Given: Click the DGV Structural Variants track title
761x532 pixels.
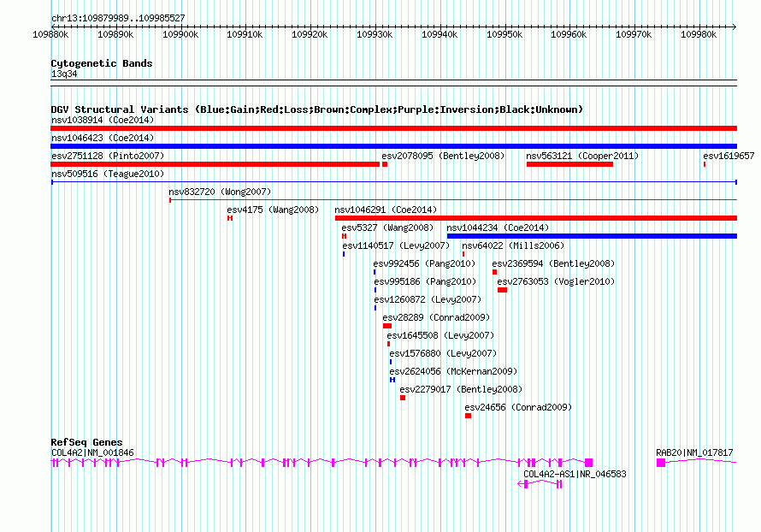Looking at the screenshot, I should click(317, 109).
